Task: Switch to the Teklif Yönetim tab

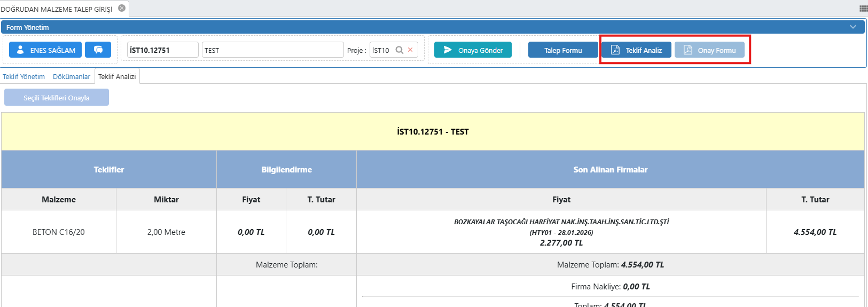Action: pos(24,76)
